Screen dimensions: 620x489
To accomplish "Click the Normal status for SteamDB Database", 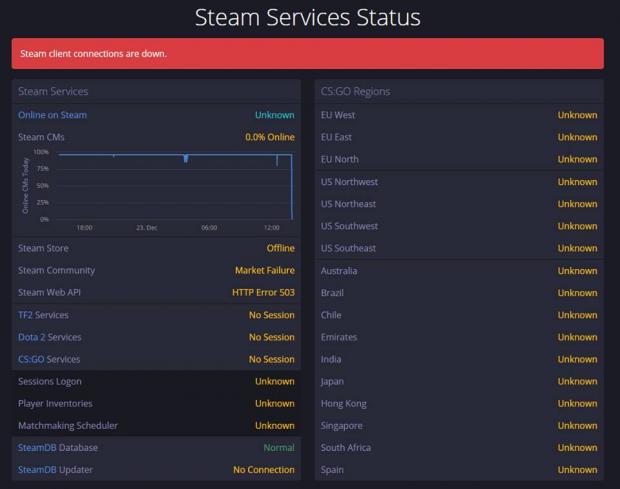I will click(x=278, y=448).
